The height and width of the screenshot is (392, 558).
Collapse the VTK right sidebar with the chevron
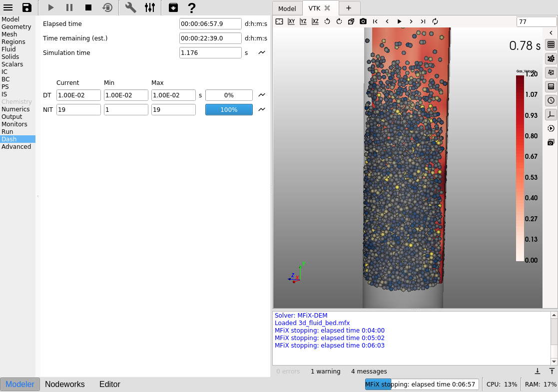coord(551,33)
